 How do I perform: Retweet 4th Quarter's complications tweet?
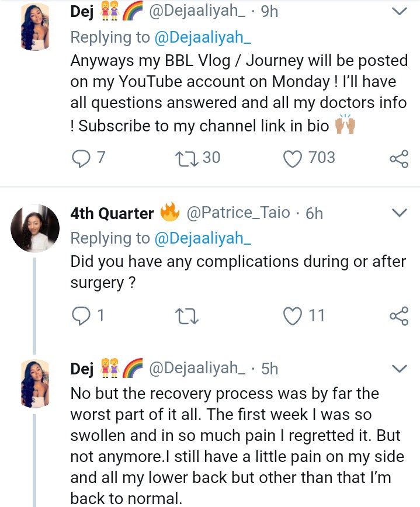click(x=187, y=316)
